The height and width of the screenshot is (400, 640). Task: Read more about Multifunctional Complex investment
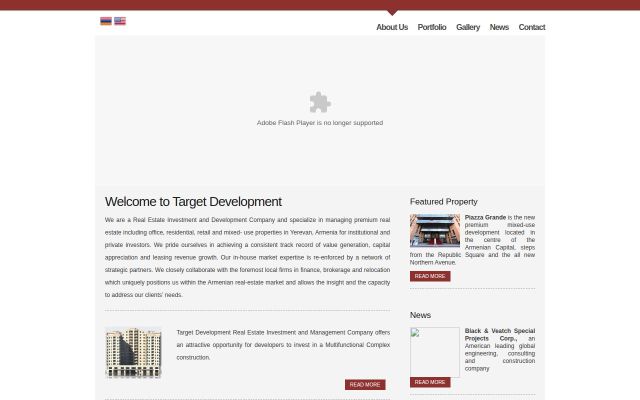click(365, 384)
